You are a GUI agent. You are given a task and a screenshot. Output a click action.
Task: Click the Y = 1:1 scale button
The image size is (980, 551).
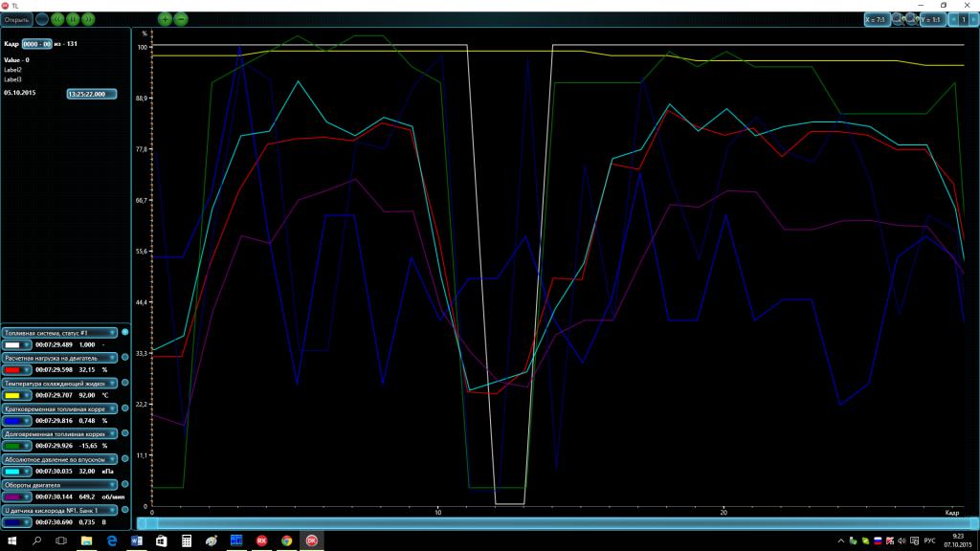tap(932, 18)
